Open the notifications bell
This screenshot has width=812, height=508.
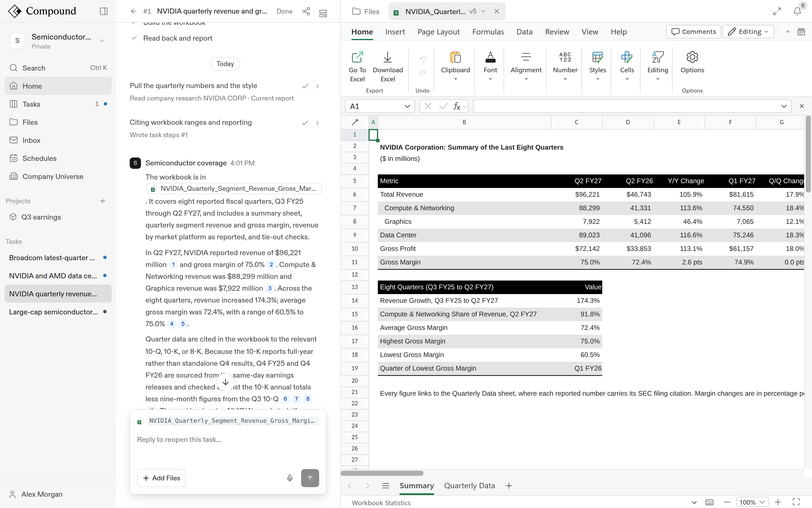[797, 11]
